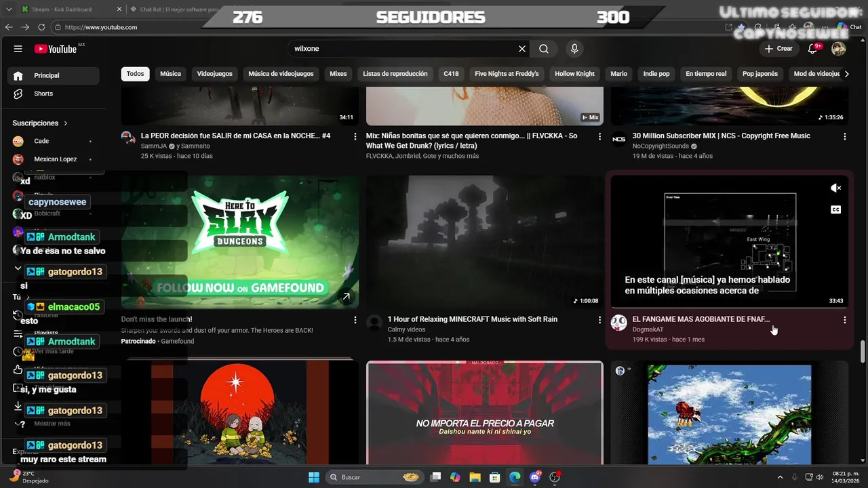Show hidden system tray icons
The image size is (868, 488).
(x=780, y=477)
